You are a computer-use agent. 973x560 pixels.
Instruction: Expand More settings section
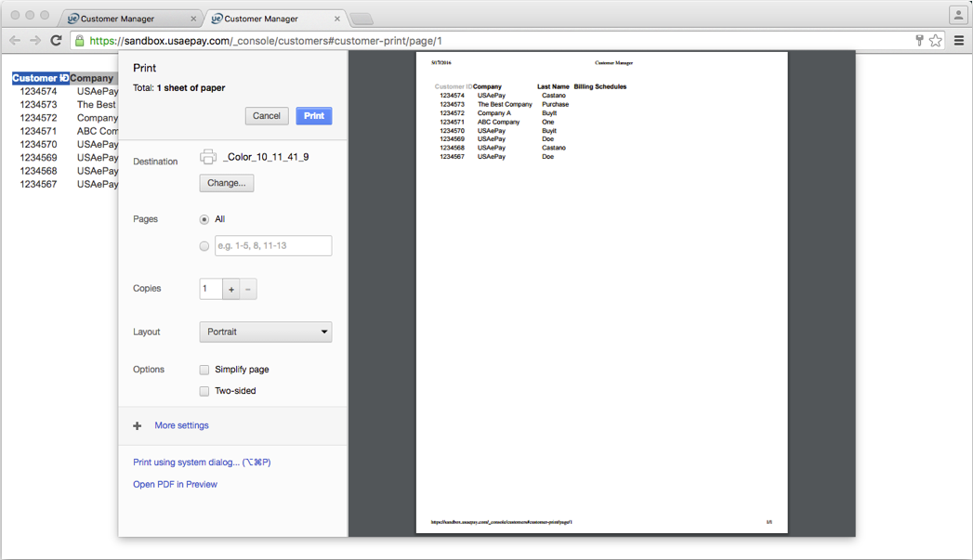coord(181,425)
